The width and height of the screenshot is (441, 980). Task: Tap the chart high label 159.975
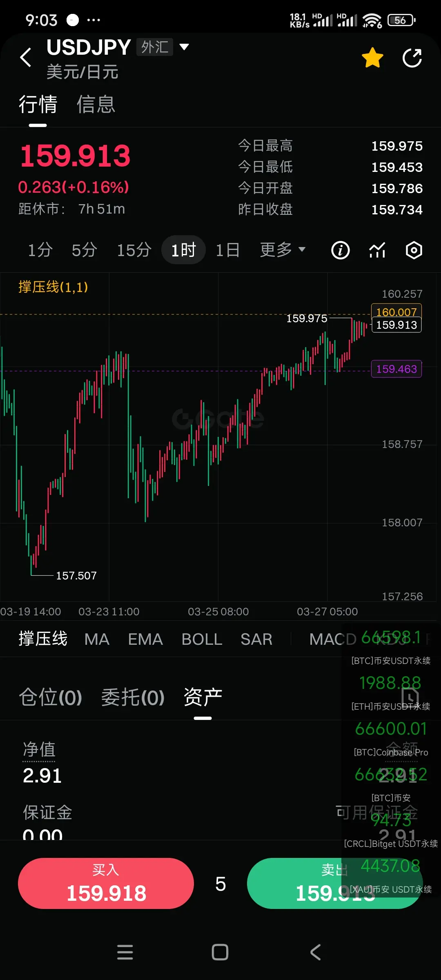307,318
